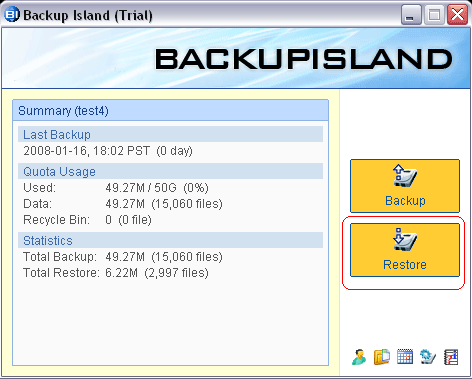Minimize the Backup Island window
Image resolution: width=472 pixels, height=379 pixels.
point(411,15)
